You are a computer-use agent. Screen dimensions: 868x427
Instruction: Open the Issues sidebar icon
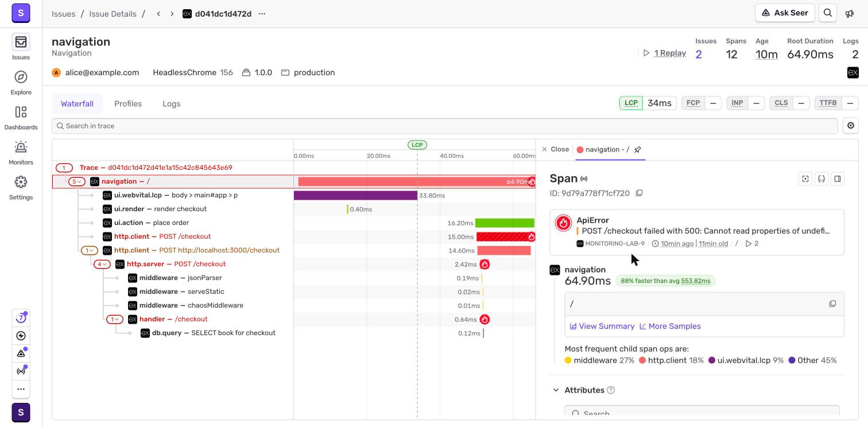click(21, 42)
